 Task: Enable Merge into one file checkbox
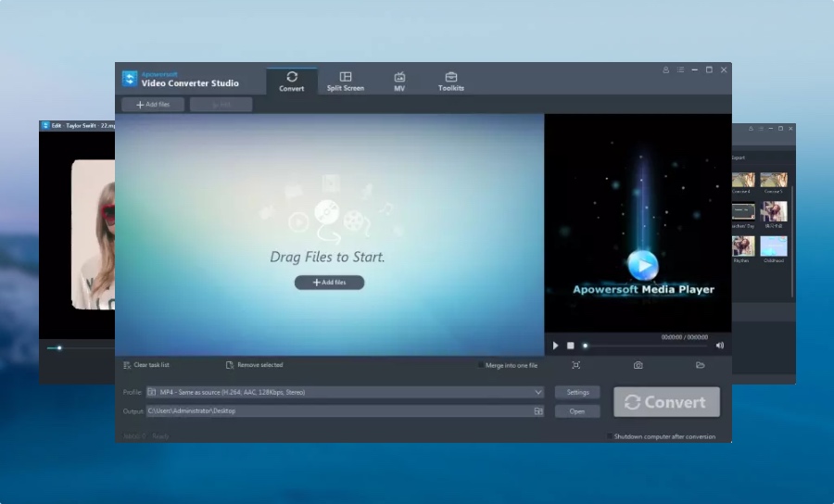pos(481,365)
